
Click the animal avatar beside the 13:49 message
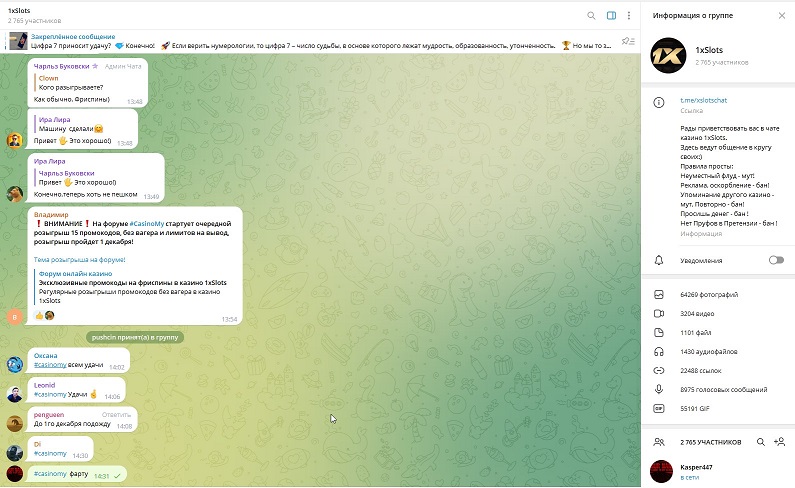click(x=15, y=193)
